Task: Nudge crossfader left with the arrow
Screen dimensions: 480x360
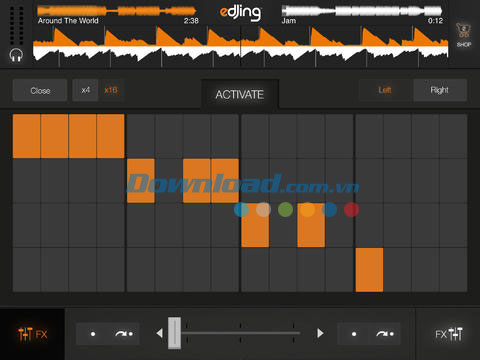Action: pyautogui.click(x=160, y=333)
